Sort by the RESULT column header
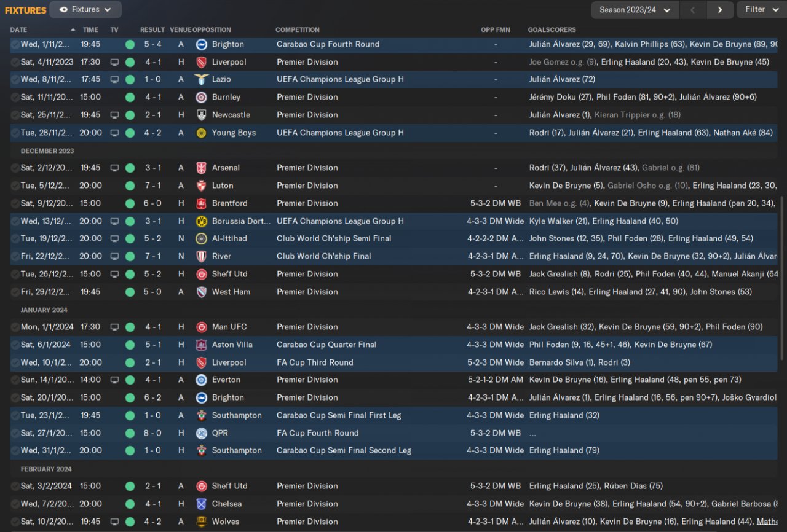Image resolution: width=787 pixels, height=532 pixels. (152, 29)
